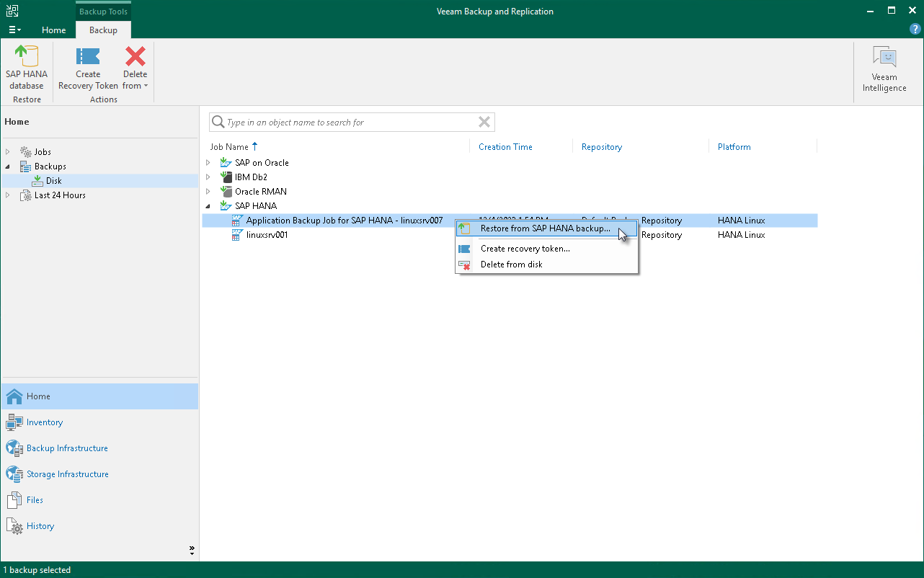Open the Files view

tap(99, 500)
